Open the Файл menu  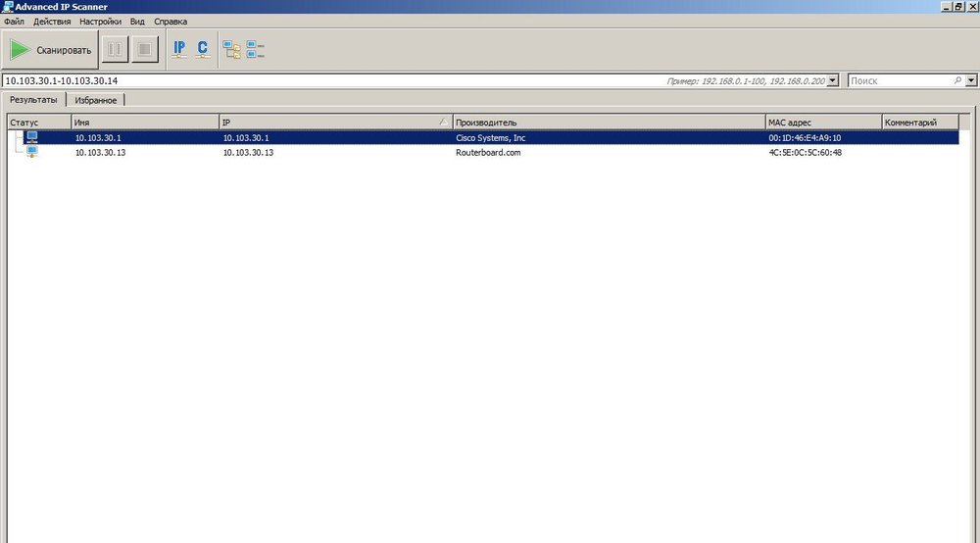coord(14,21)
